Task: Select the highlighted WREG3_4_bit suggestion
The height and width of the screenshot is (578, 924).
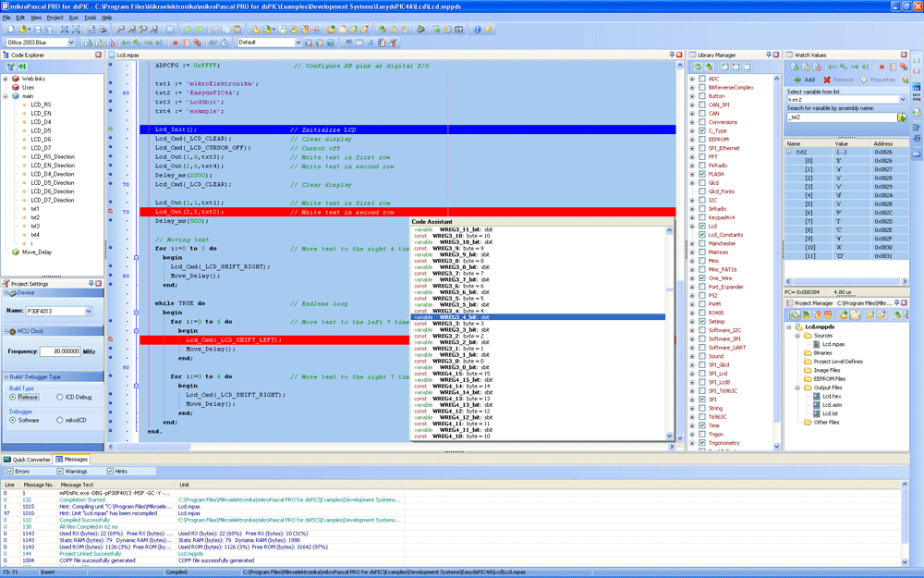Action: coord(538,316)
